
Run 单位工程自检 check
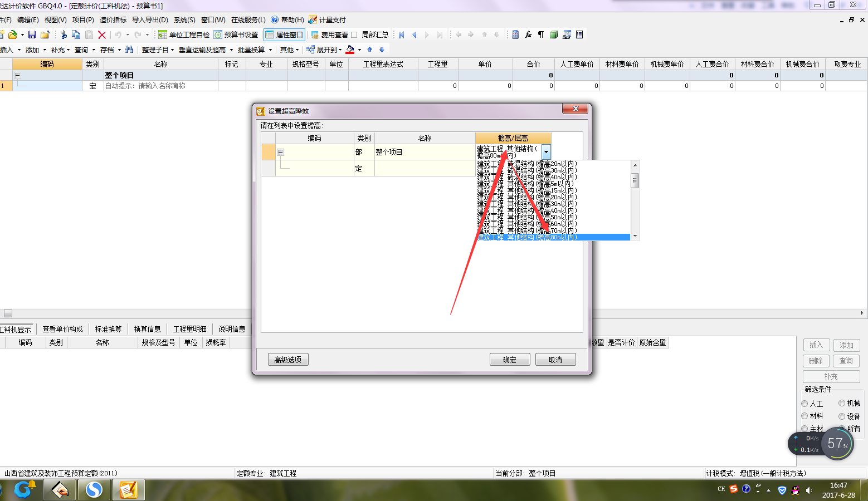184,35
